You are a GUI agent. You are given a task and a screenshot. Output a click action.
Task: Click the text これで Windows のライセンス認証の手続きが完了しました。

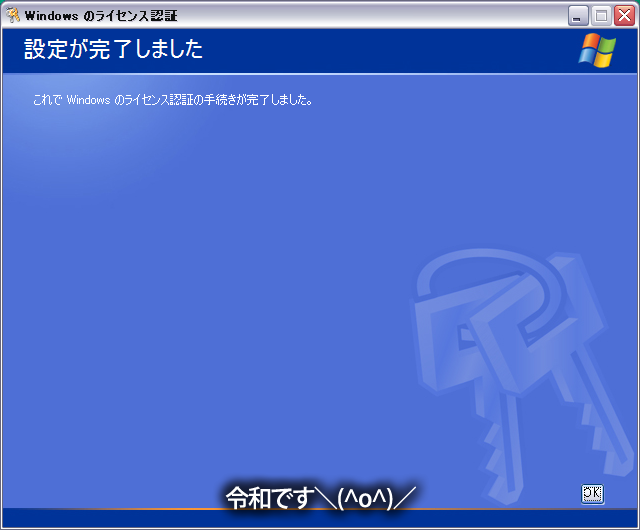[173, 100]
